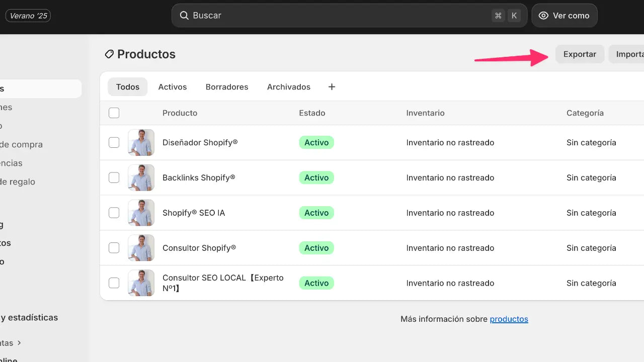Click the Exportar button

click(580, 54)
